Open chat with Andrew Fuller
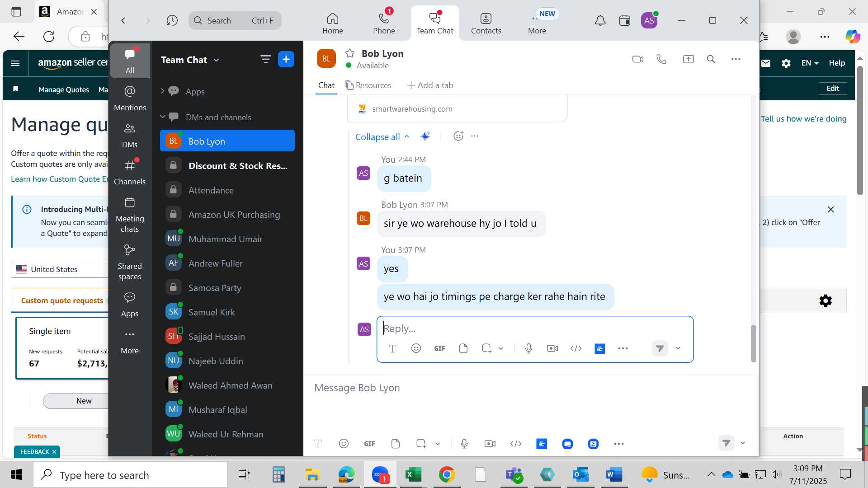This screenshot has width=868, height=488. [227, 263]
